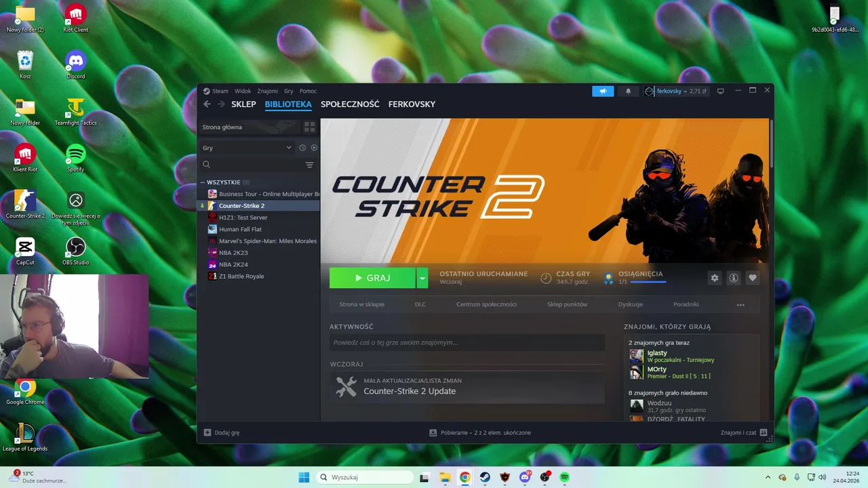Screen dimensions: 868x488
Task: Go forward with the Steam forward arrow
Action: 221,104
